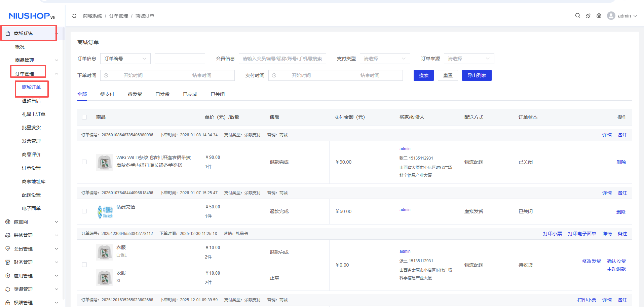Click the 财务管理 icon in sidebar

point(8,262)
